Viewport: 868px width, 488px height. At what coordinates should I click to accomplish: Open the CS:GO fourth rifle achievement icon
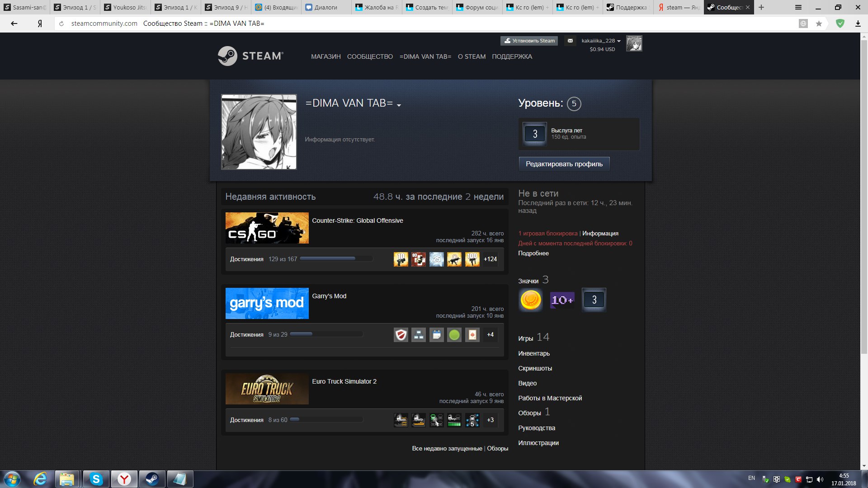[x=454, y=259]
